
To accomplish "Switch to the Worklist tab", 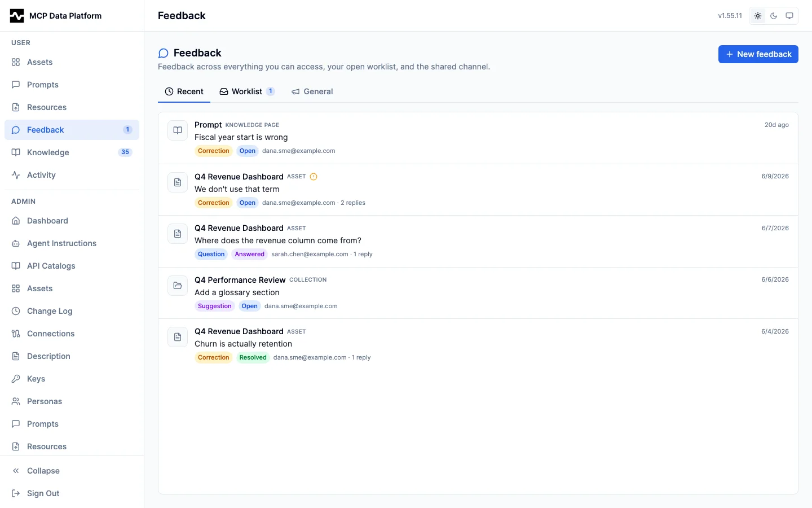I will click(x=247, y=91).
